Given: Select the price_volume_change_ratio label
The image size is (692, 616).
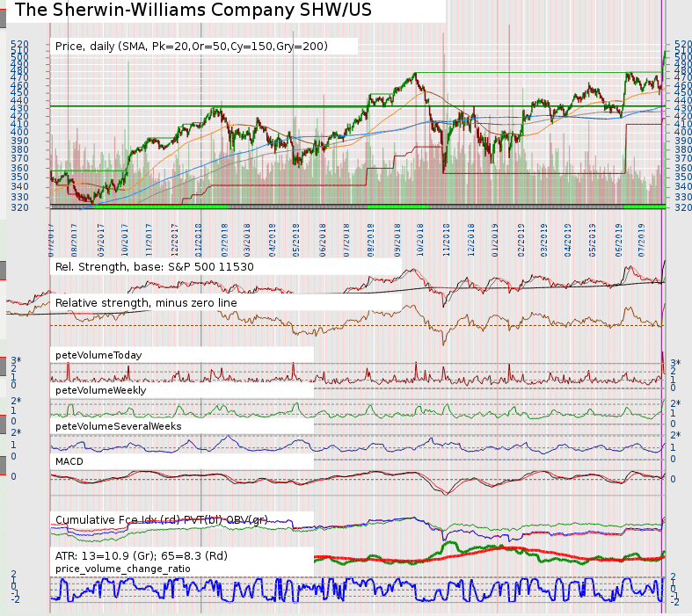Looking at the screenshot, I should click(123, 569).
